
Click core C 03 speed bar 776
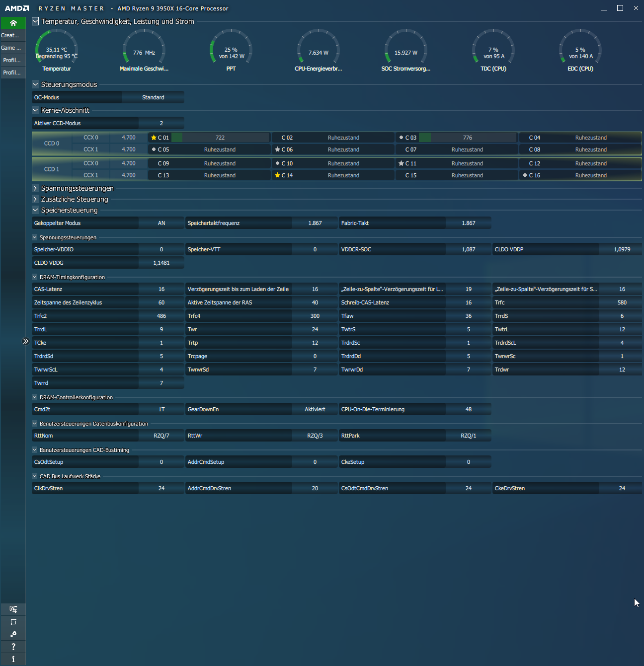pyautogui.click(x=468, y=138)
